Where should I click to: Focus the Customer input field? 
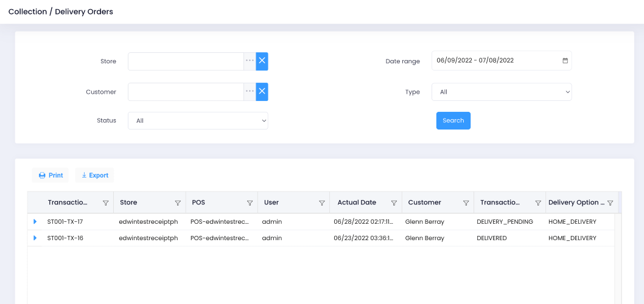[186, 92]
